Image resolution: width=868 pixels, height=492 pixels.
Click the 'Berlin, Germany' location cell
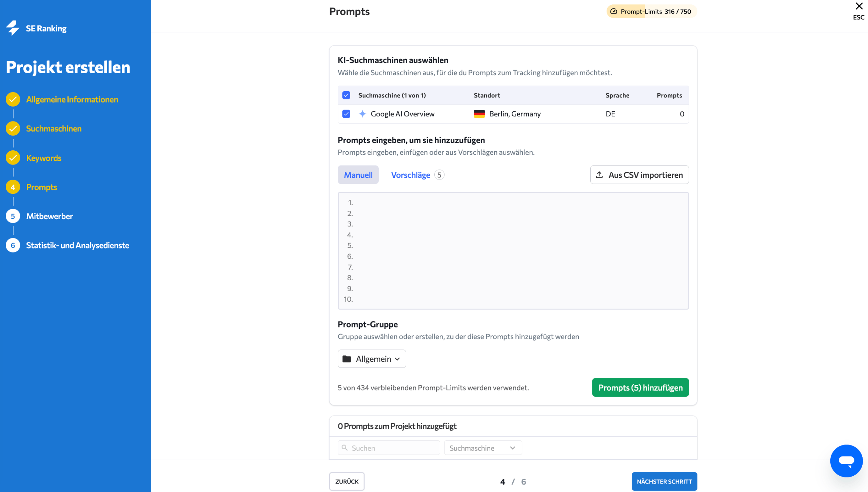tap(515, 114)
